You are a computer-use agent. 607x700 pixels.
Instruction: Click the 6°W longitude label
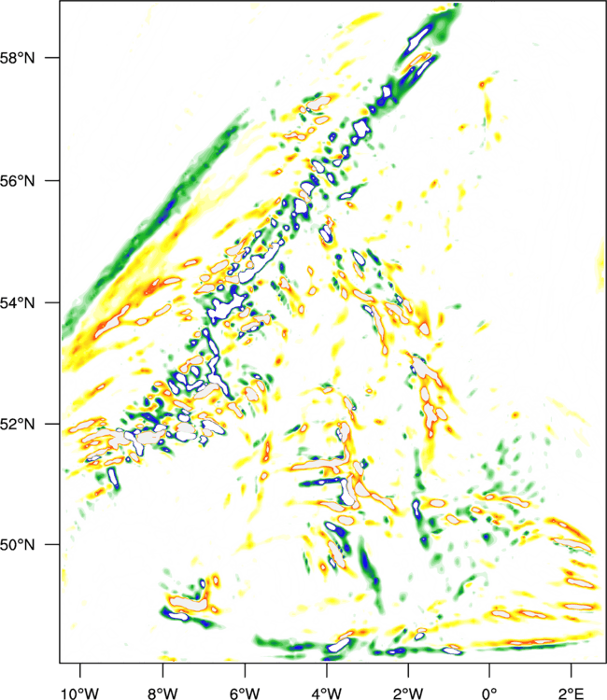245,693
